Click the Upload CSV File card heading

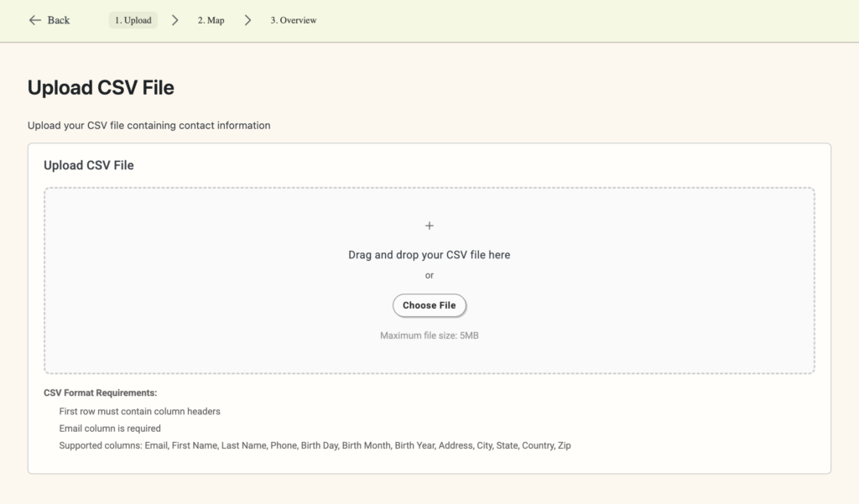89,164
